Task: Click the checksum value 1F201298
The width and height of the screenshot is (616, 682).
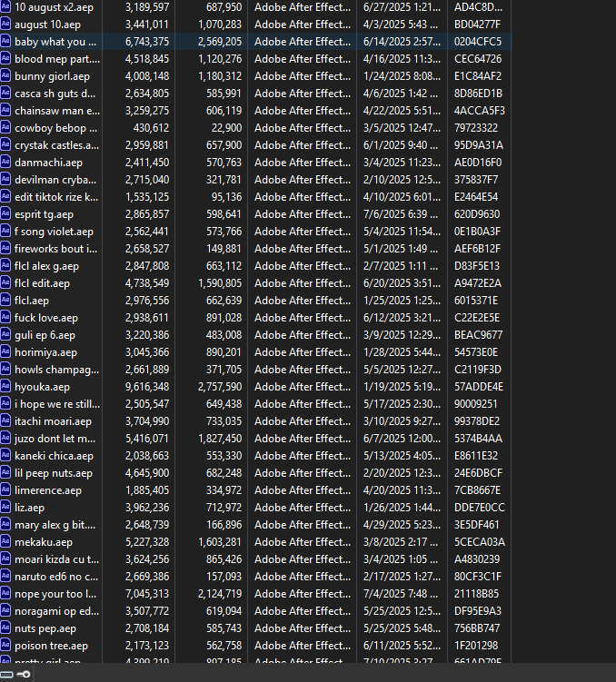Action: point(476,646)
